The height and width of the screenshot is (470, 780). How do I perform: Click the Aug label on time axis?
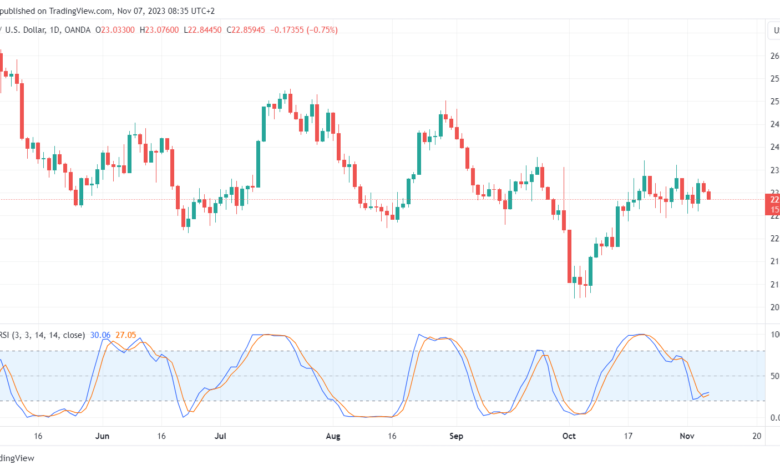333,436
